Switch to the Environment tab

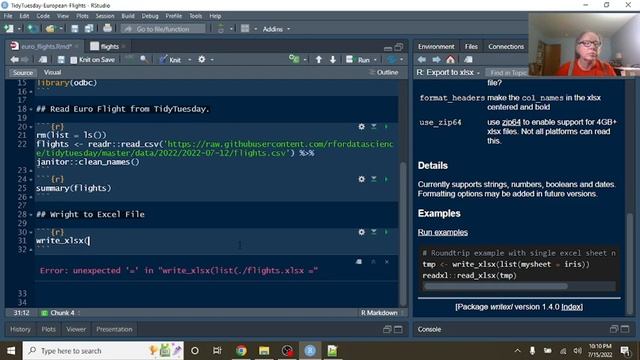[436, 47]
